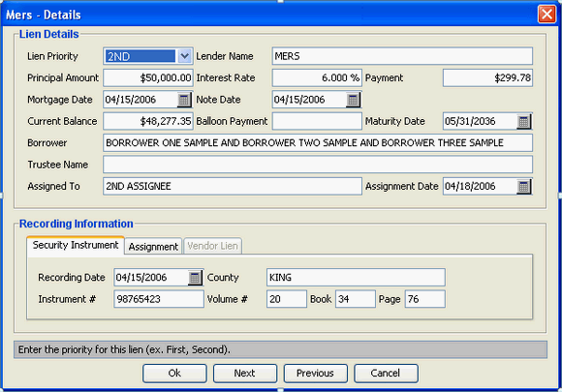
Task: Cancel the Mers details dialog
Action: [386, 374]
